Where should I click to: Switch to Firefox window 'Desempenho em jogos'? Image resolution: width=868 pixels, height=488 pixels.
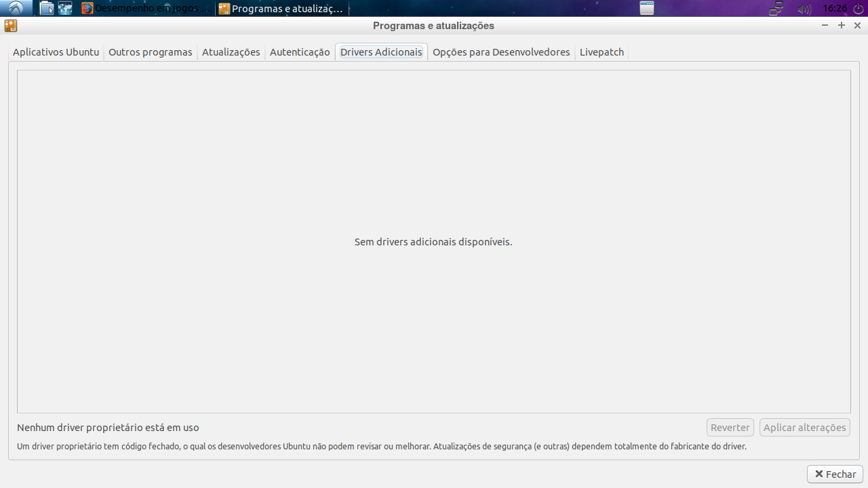(144, 9)
